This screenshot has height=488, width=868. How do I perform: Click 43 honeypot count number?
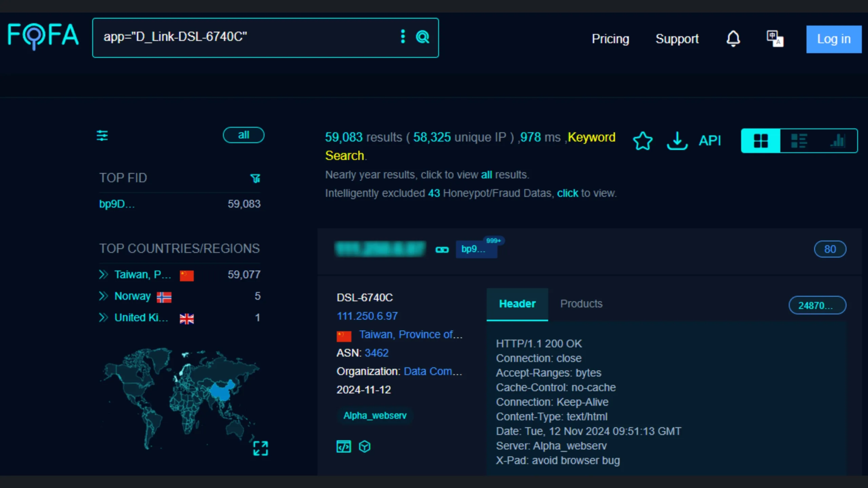(434, 193)
